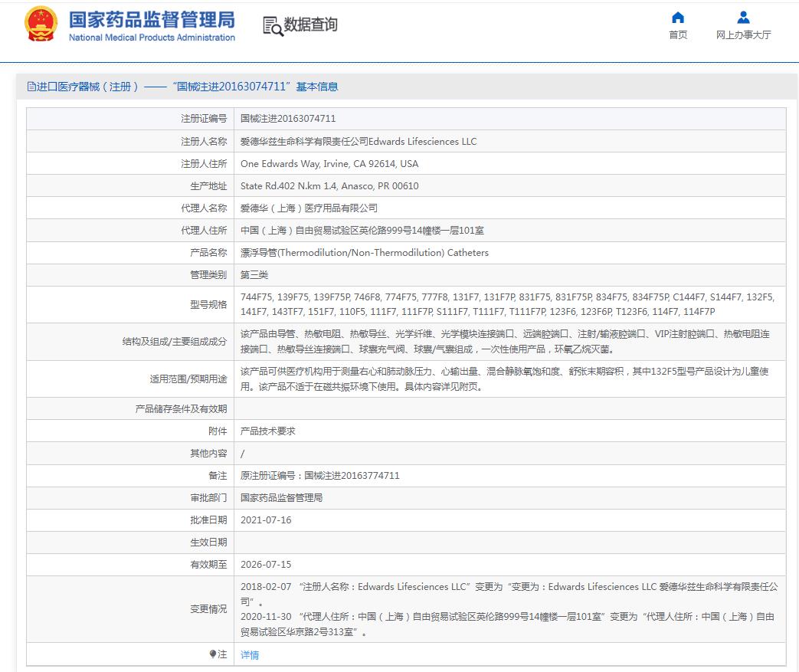Open the home page house icon
This screenshot has height=672, width=799.
click(x=678, y=18)
